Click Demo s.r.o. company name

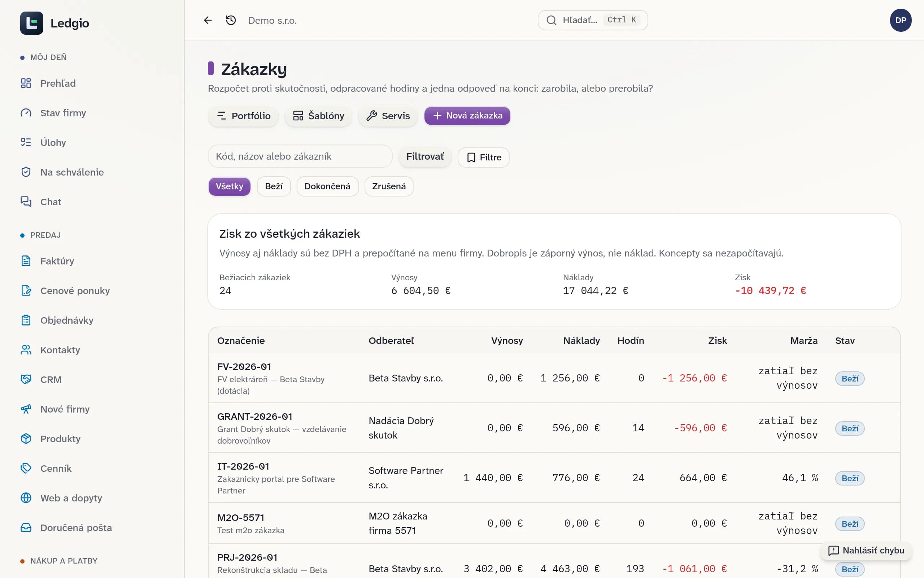[x=272, y=21]
